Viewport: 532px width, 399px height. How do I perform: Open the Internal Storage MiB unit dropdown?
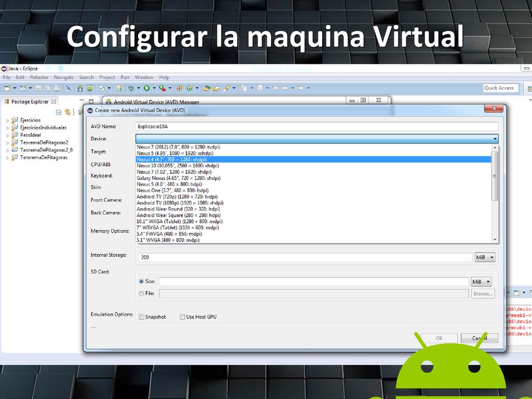(485, 257)
